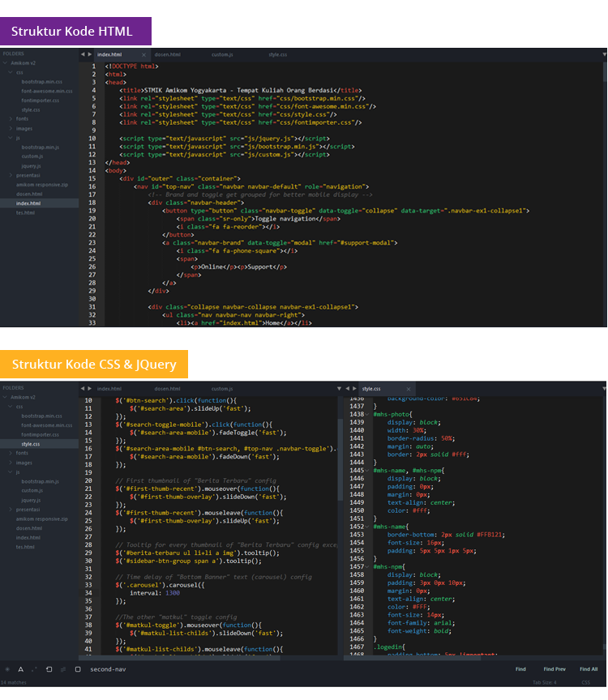The height and width of the screenshot is (700, 608).
Task: Close the index.html tab in top window
Action: (143, 55)
